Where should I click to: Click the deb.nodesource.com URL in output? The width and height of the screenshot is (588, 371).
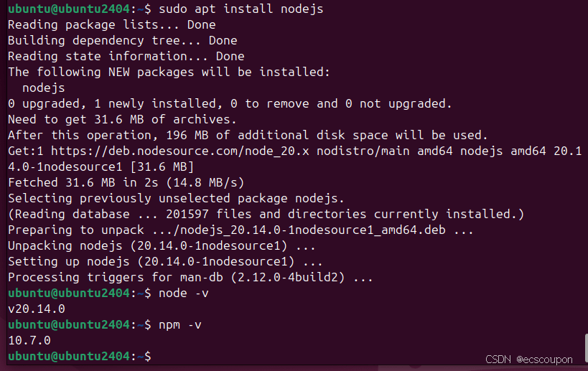(x=180, y=151)
